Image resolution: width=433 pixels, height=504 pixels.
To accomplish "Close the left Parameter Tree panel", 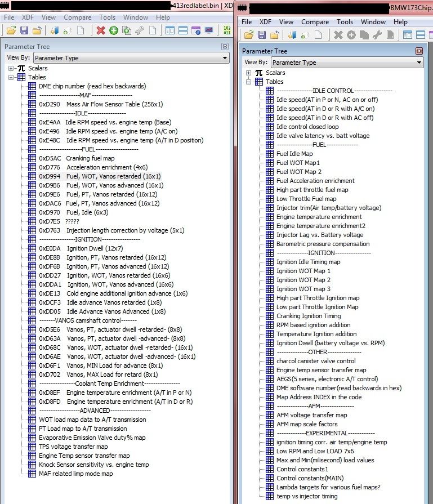I will pyautogui.click(x=225, y=46).
